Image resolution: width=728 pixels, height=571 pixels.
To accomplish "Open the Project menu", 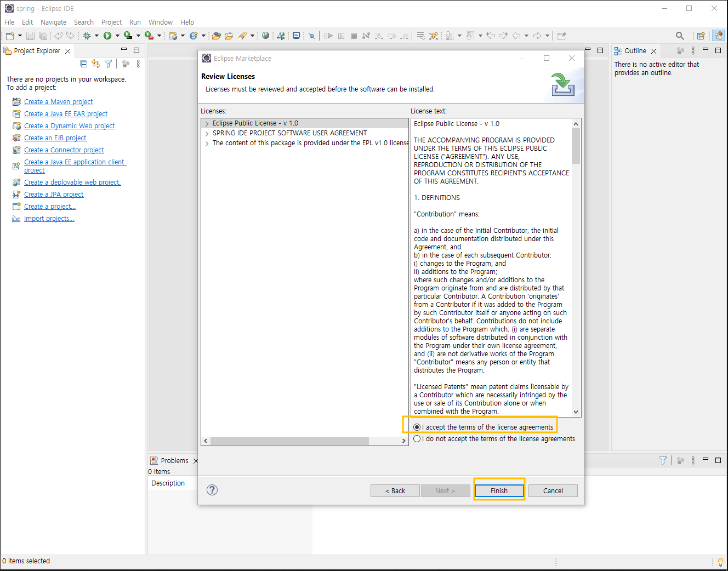I will pyautogui.click(x=111, y=22).
